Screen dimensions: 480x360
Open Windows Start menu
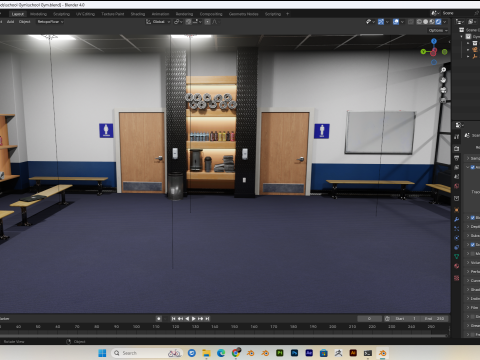click(102, 353)
